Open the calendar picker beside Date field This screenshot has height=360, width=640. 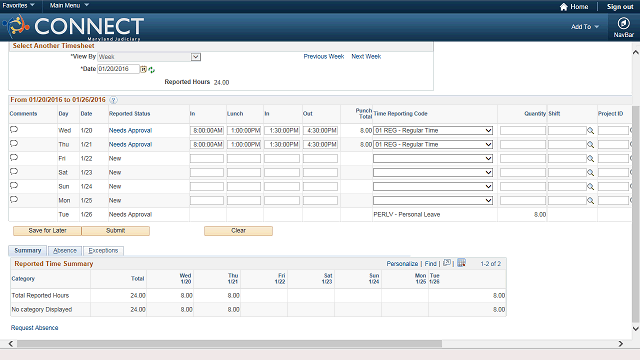tap(143, 69)
